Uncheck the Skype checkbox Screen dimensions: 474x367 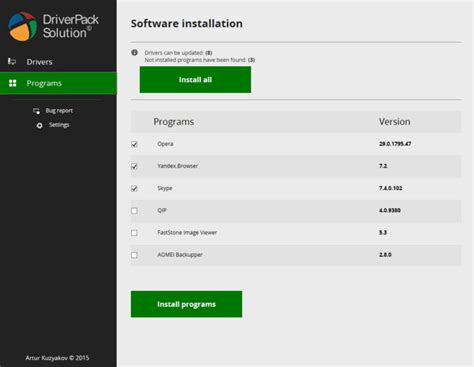point(134,188)
